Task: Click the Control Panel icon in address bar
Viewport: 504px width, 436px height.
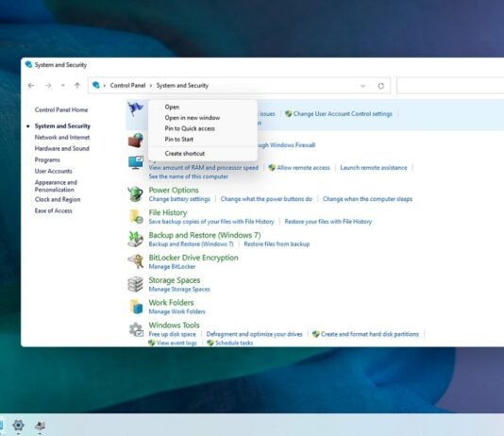Action: pos(95,85)
